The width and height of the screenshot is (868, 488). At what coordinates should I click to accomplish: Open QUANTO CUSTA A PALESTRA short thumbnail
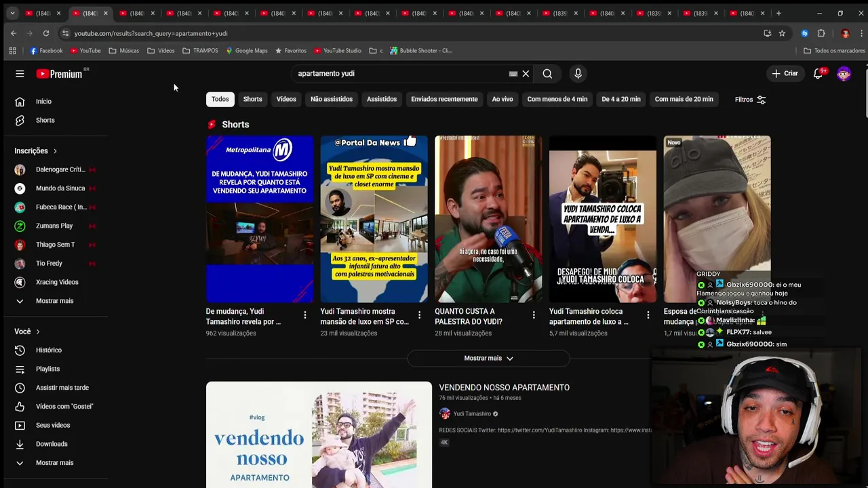[488, 219]
